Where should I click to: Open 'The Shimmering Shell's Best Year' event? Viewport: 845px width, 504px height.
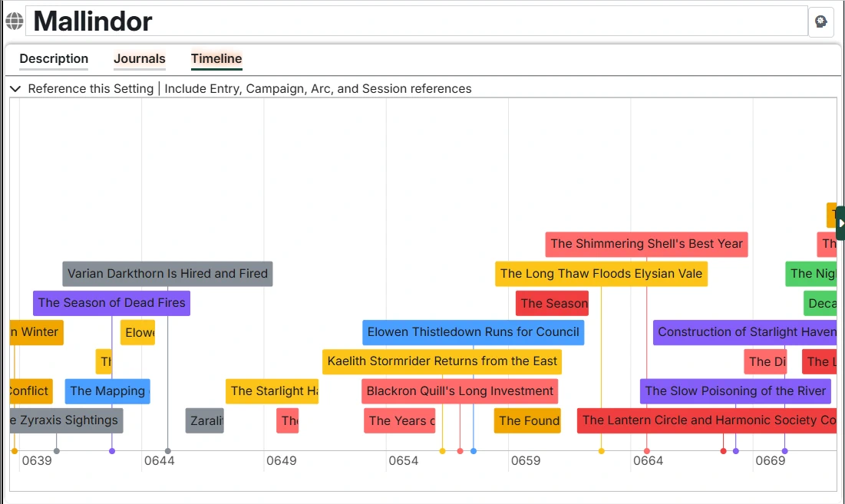click(x=645, y=244)
